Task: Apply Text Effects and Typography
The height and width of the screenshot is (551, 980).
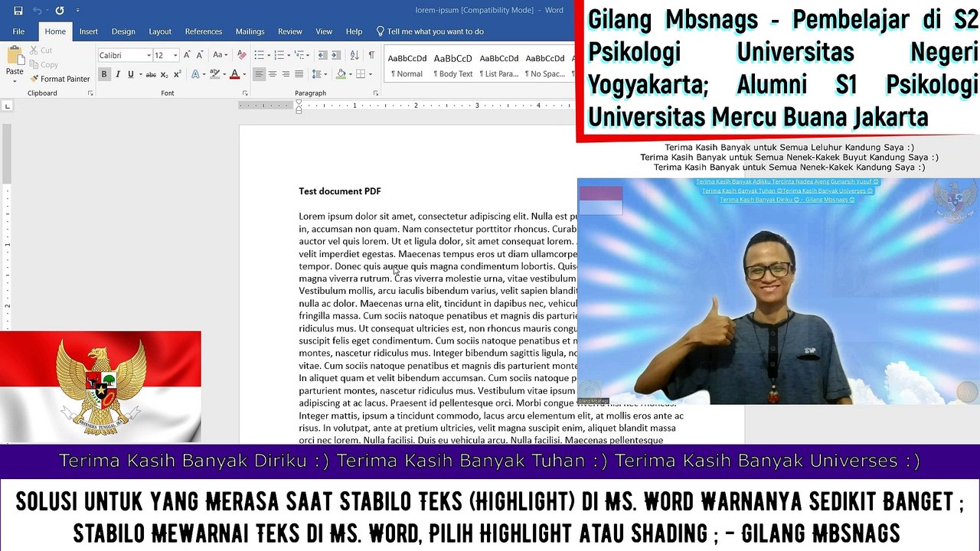Action: point(195,74)
